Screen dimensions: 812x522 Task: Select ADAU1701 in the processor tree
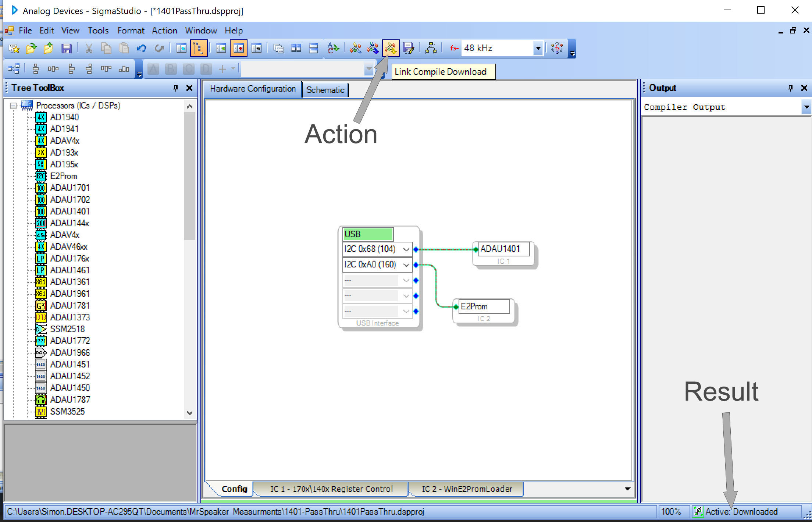tap(70, 188)
